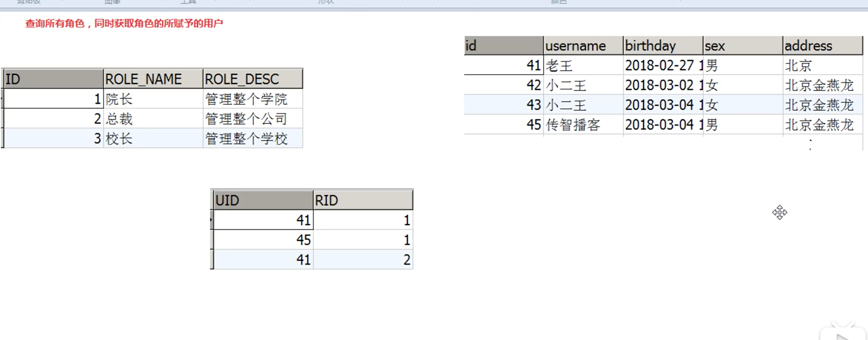
Task: Click the TV play watermark icon
Action: click(842, 334)
